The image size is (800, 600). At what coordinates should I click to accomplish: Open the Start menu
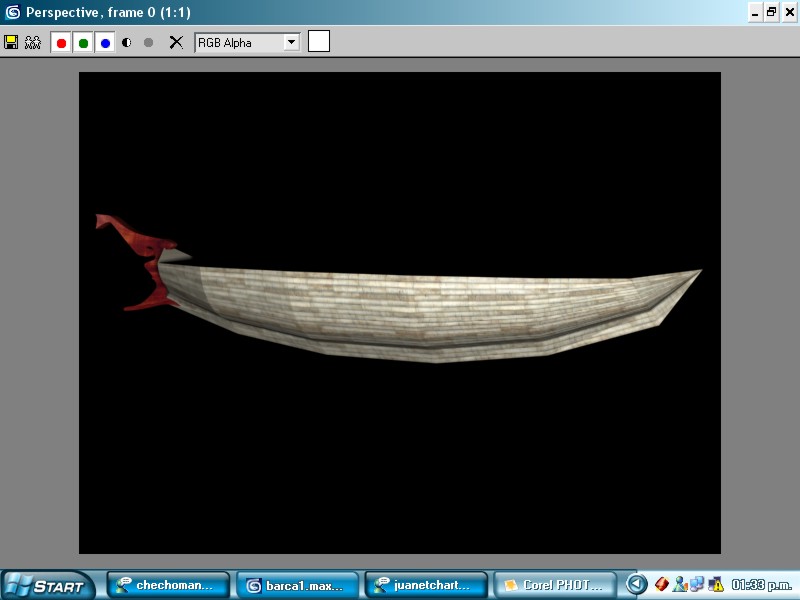coord(48,586)
